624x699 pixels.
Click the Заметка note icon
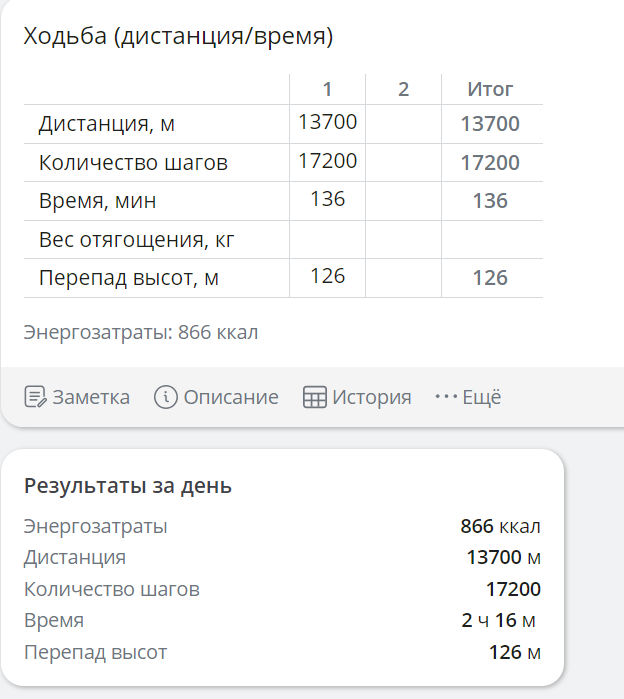tap(35, 397)
